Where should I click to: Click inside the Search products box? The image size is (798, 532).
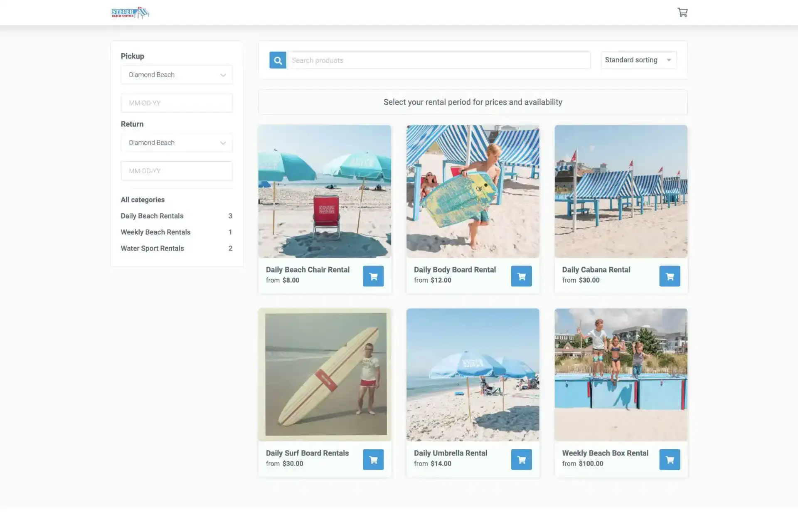click(439, 60)
